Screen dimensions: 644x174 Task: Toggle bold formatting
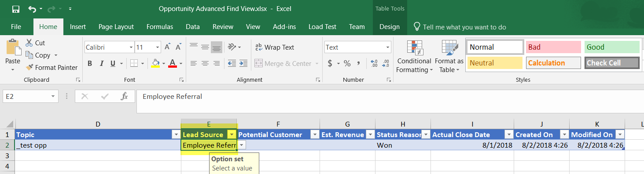tap(90, 64)
